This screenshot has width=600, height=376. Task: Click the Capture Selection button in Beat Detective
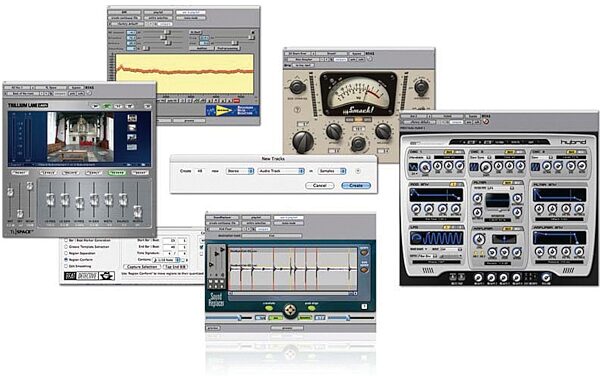[142, 267]
